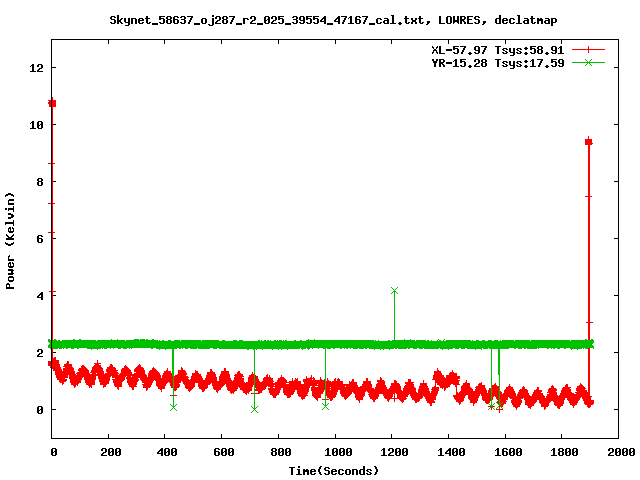Click the red spike peak near 1900 seconds

589,142
